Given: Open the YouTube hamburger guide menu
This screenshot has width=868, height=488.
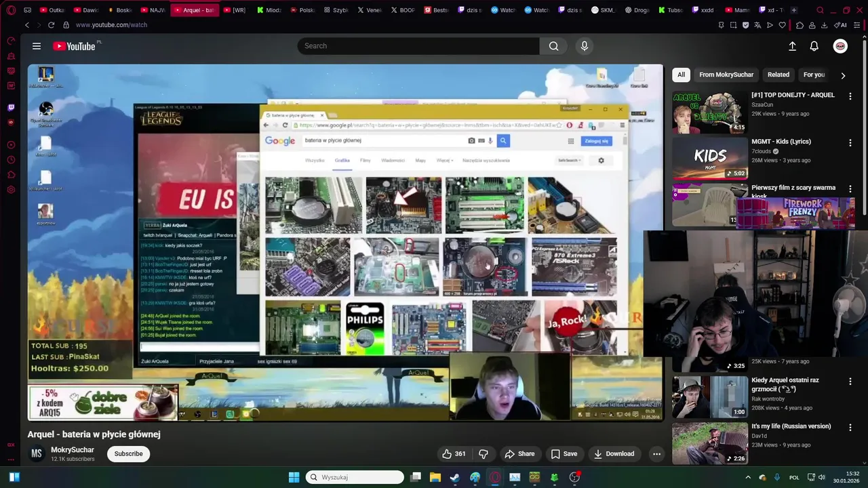Looking at the screenshot, I should 37,46.
